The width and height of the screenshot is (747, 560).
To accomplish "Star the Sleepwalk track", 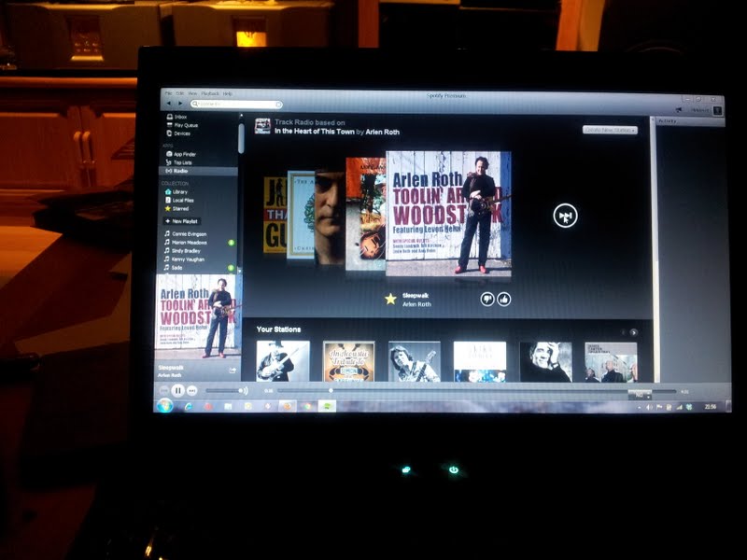I will 390,299.
